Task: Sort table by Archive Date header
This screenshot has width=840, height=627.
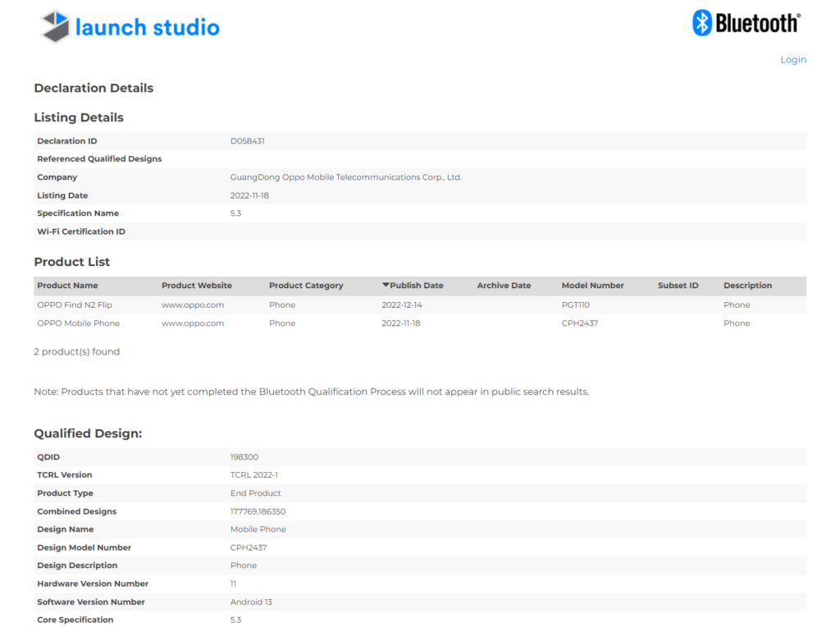Action: tap(504, 286)
